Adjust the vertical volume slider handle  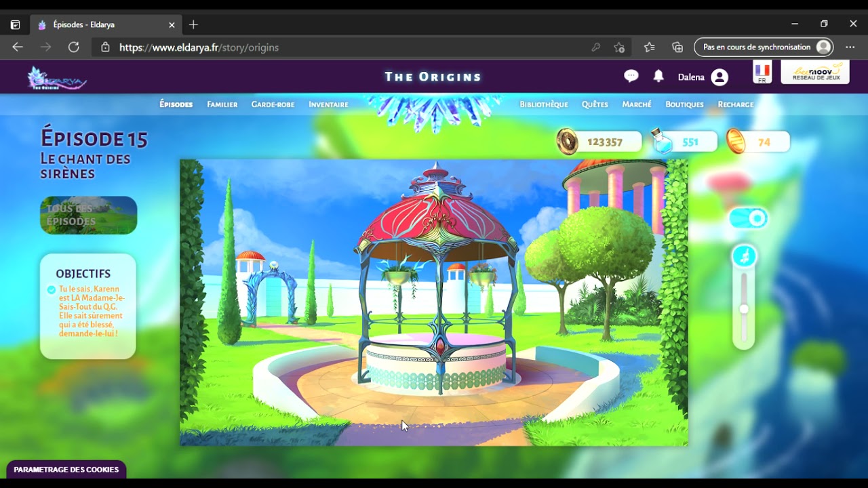744,309
